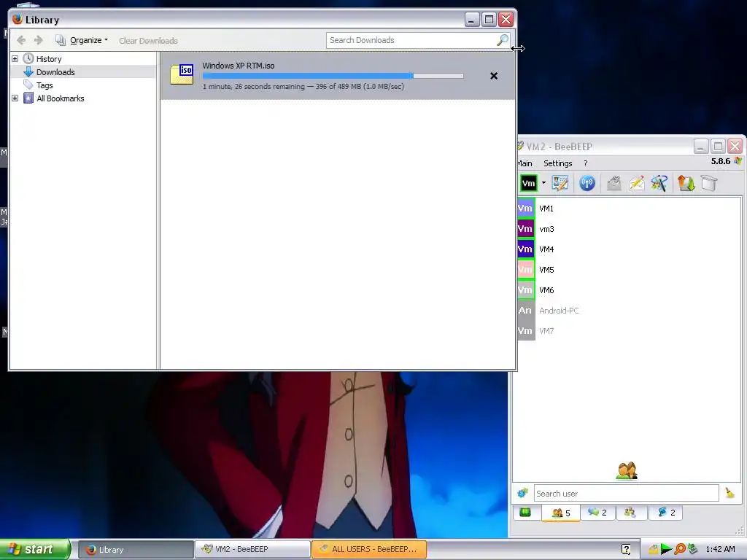747x560 pixels.
Task: Select All Bookmarks in the Library sidebar
Action: (x=60, y=98)
